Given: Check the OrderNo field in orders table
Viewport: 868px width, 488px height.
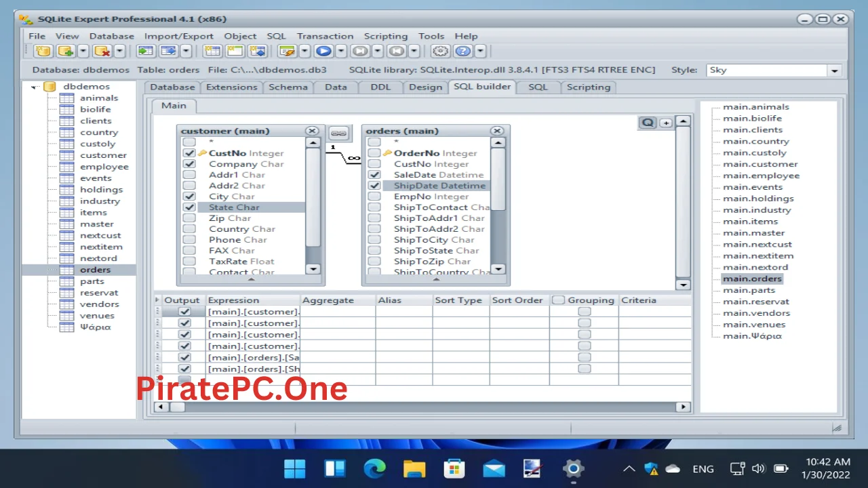Looking at the screenshot, I should pyautogui.click(x=374, y=153).
